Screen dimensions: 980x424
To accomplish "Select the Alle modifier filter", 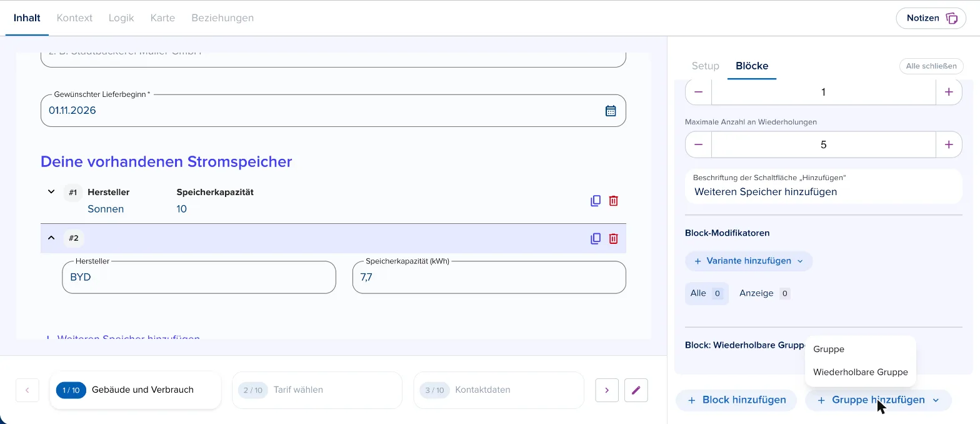I will click(x=706, y=293).
